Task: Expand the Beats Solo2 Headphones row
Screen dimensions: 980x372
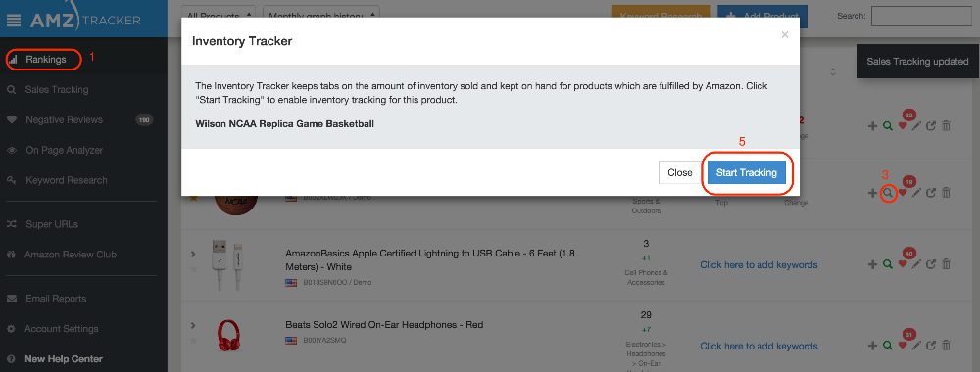Action: tap(193, 325)
